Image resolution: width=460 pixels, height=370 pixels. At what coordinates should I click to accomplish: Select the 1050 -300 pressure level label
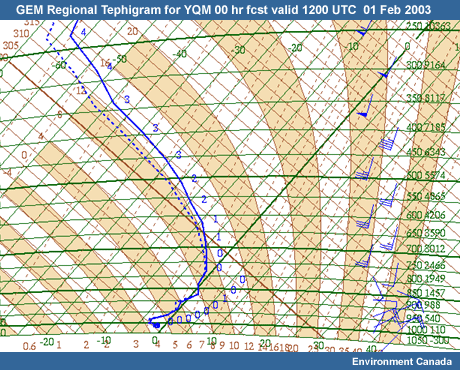[x=427, y=341]
